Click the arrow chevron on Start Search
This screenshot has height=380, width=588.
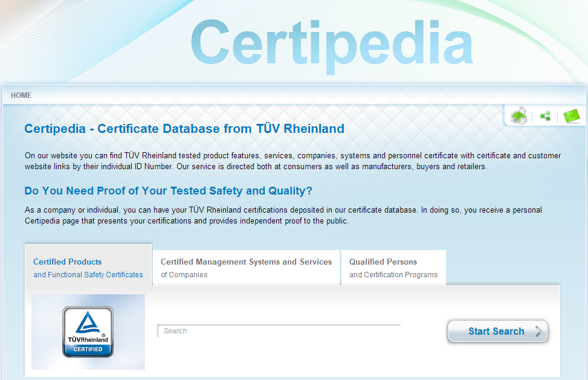coord(538,331)
